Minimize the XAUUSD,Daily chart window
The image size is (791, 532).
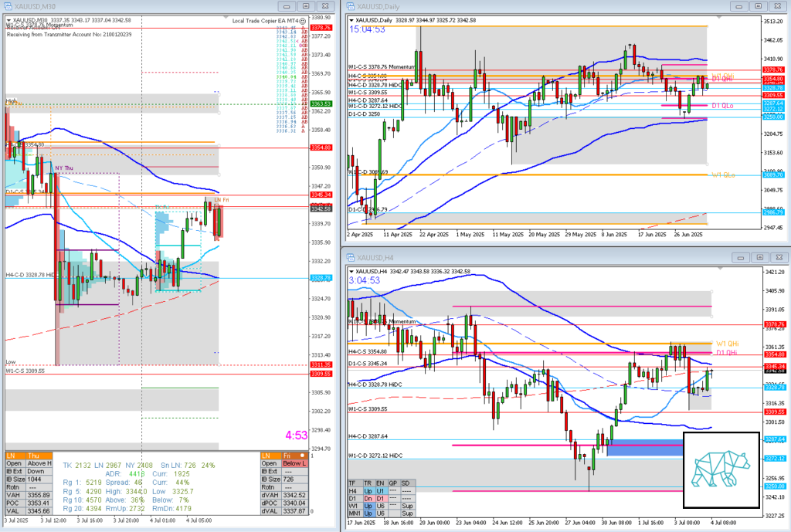(x=739, y=6)
